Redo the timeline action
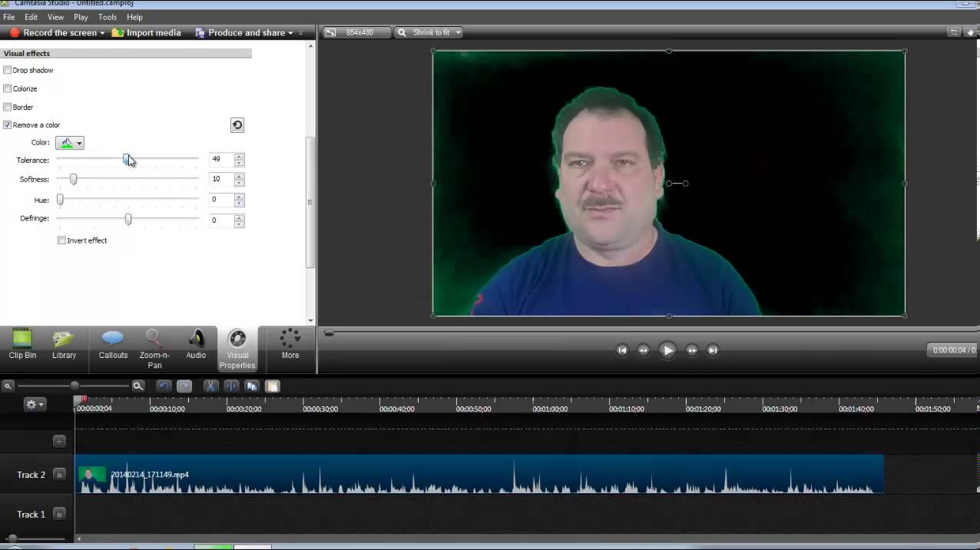980x550 pixels. [184, 386]
